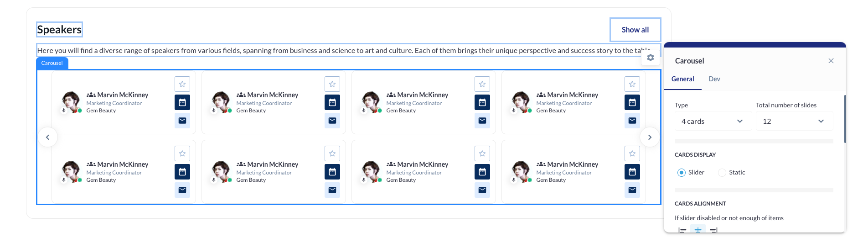This screenshot has width=868, height=243.
Task: Star the third speaker card in bottom row
Action: (x=482, y=153)
